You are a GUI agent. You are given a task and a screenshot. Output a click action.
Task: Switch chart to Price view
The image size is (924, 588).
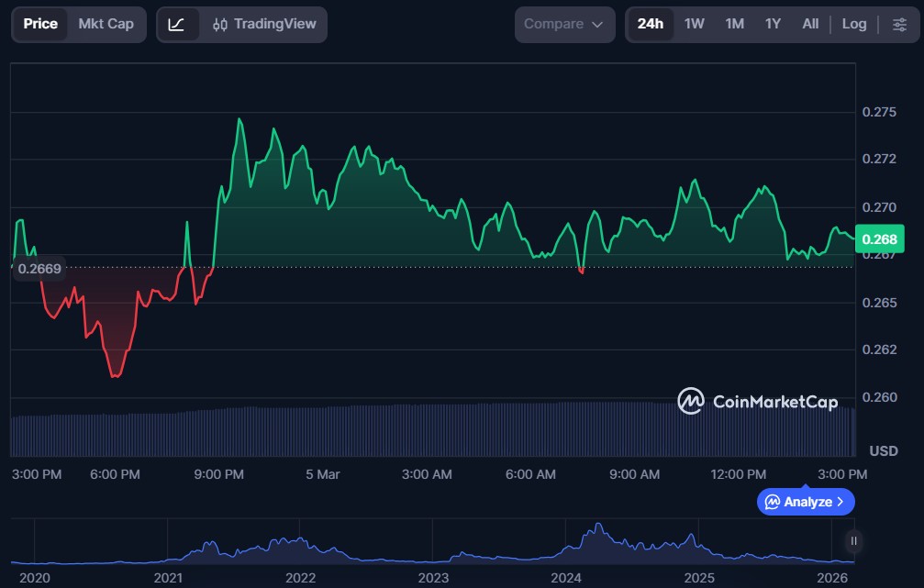(x=40, y=25)
